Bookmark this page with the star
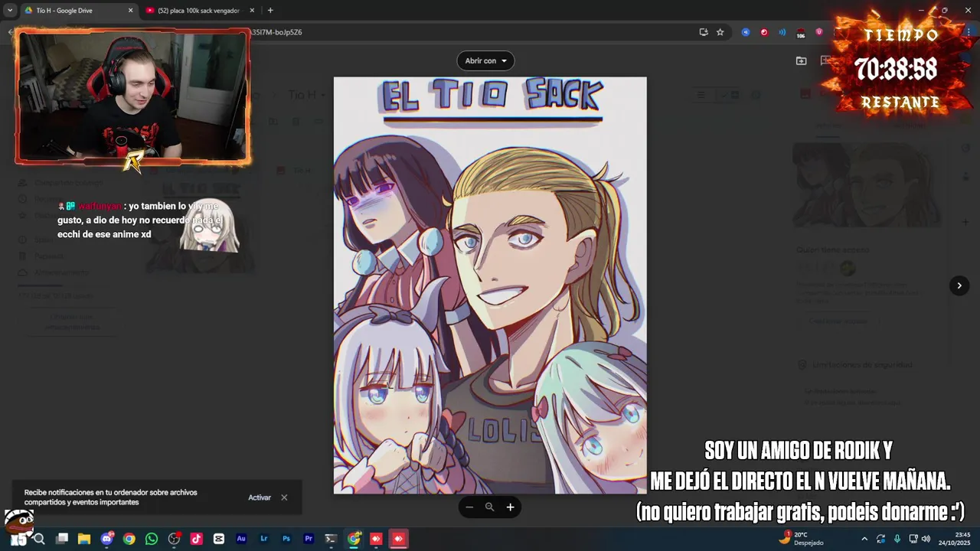This screenshot has width=980, height=551. [720, 32]
